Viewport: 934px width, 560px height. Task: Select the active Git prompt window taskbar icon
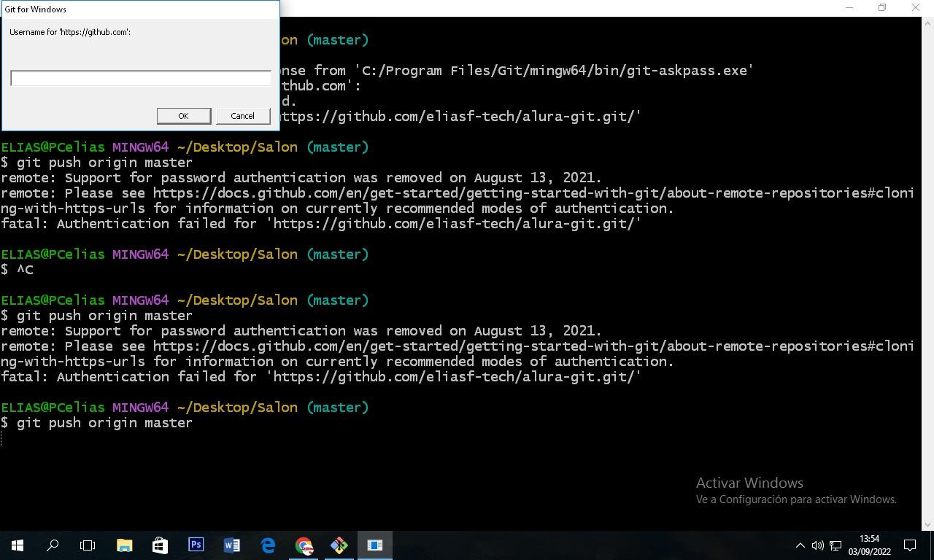(x=375, y=545)
